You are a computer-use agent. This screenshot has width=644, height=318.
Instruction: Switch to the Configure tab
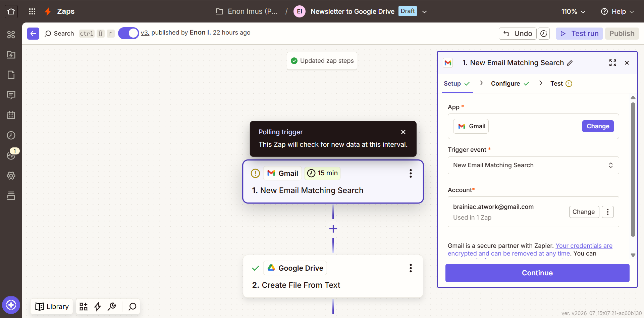pyautogui.click(x=510, y=84)
